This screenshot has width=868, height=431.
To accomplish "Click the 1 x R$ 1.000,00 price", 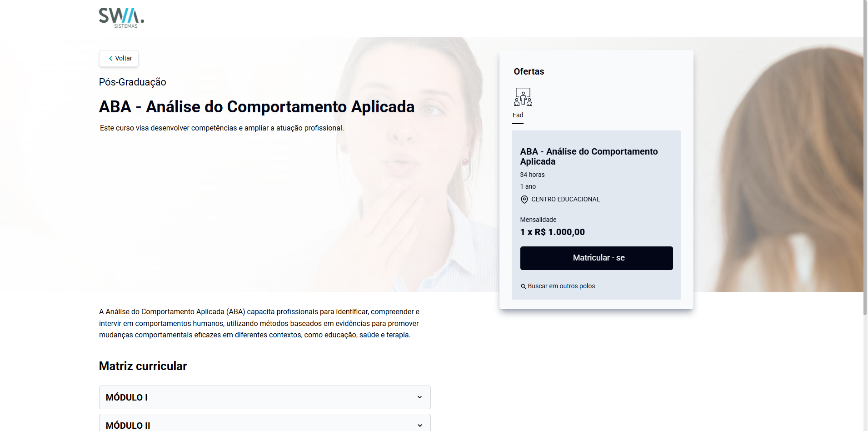I will (552, 232).
